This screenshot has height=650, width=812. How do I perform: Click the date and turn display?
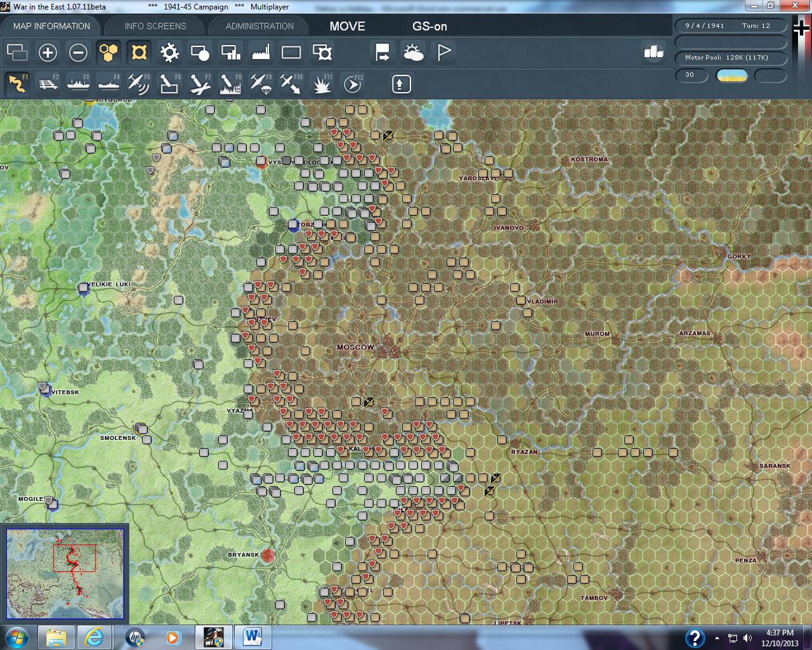tap(731, 26)
